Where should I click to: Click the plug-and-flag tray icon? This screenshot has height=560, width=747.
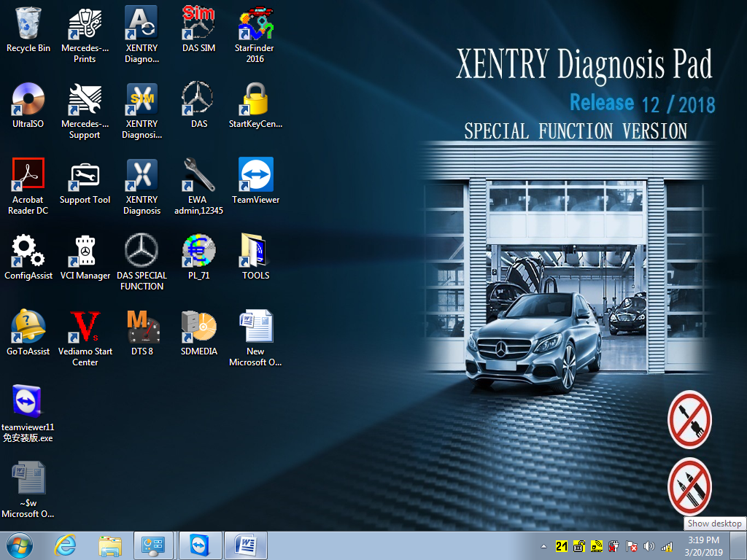click(x=614, y=546)
